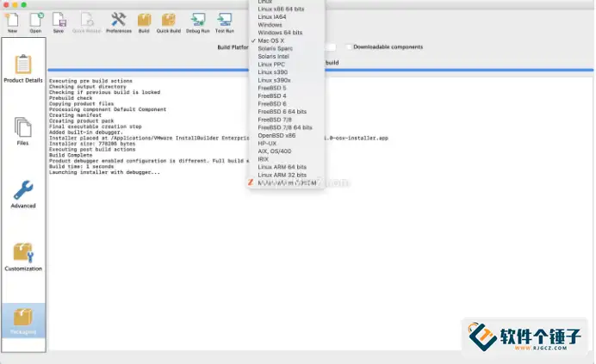Enable the Downloadable components checkbox
This screenshot has height=364, width=596.
[349, 46]
